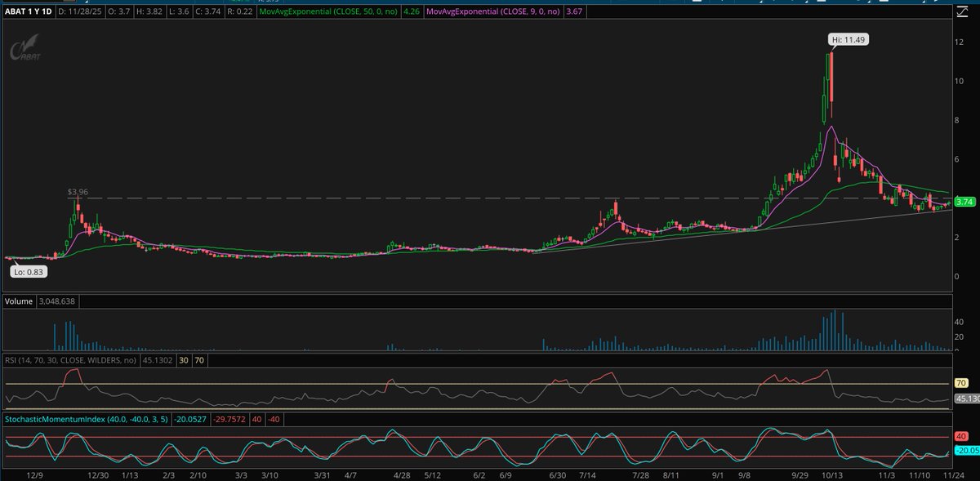Click the 4/28 date on time axis
The width and height of the screenshot is (980, 481).
click(x=401, y=474)
